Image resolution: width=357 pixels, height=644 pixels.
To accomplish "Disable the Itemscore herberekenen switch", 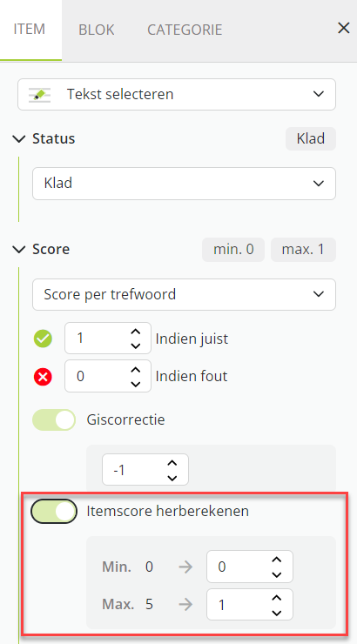I will point(54,512).
